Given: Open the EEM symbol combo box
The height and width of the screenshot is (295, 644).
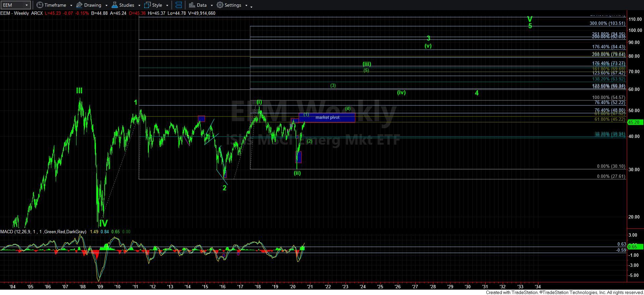Looking at the screenshot, I should point(16,5).
